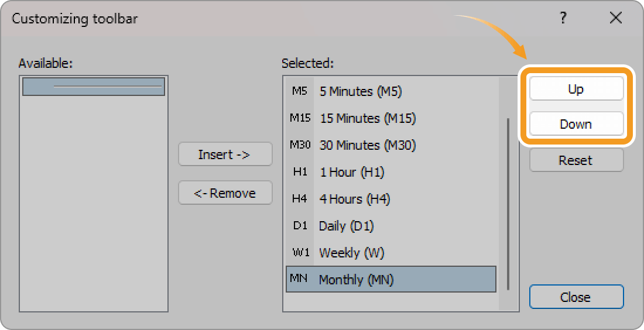Click the MN timeframe icon
Image resolution: width=644 pixels, height=330 pixels.
(x=299, y=279)
